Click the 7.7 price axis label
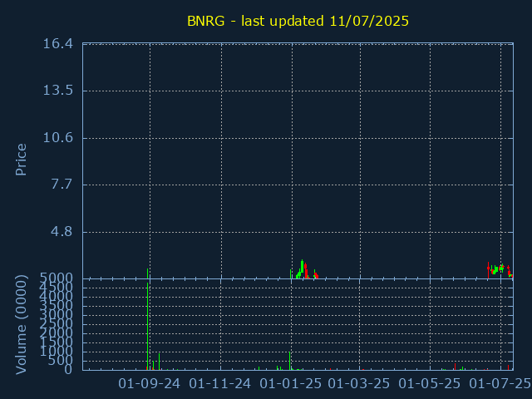 click(x=62, y=185)
